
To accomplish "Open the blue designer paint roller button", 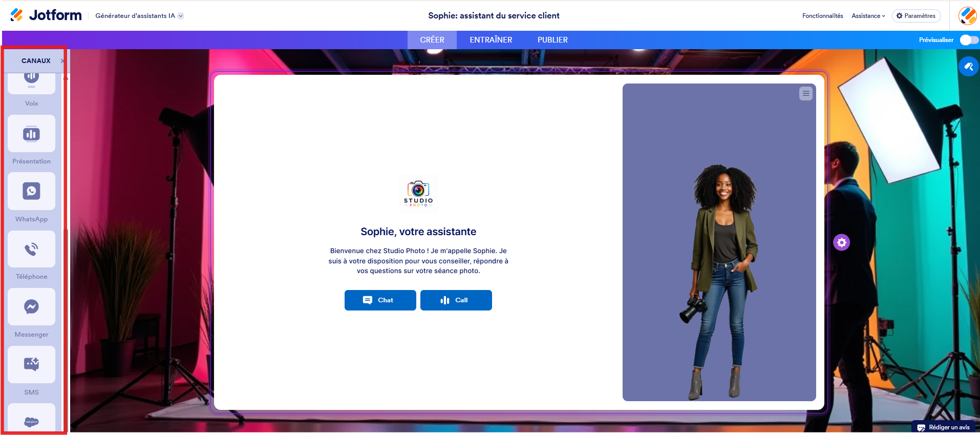I will point(968,67).
